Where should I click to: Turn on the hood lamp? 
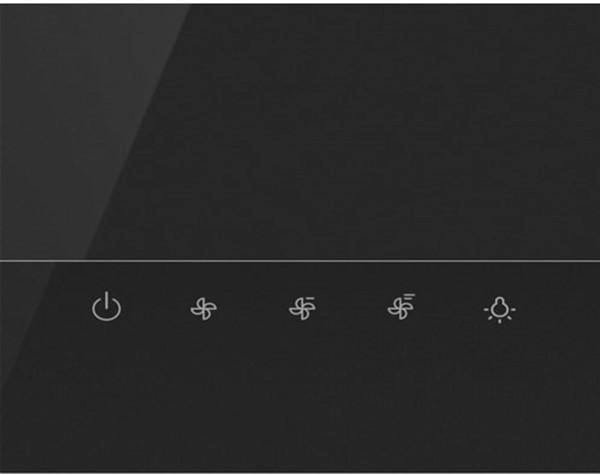[499, 309]
